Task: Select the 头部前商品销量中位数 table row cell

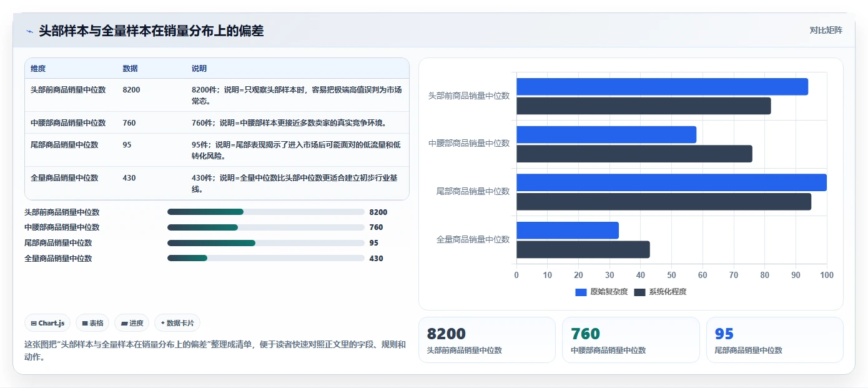Action: (68, 90)
